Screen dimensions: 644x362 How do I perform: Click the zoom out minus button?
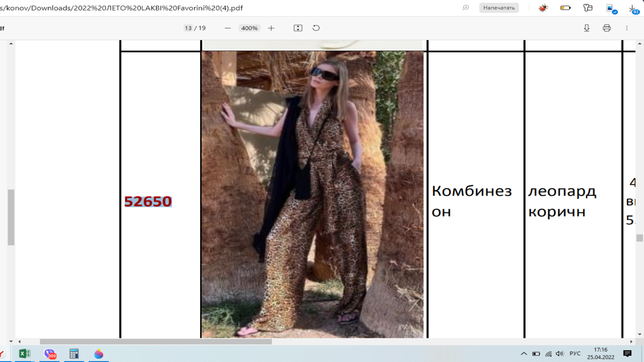coord(228,28)
